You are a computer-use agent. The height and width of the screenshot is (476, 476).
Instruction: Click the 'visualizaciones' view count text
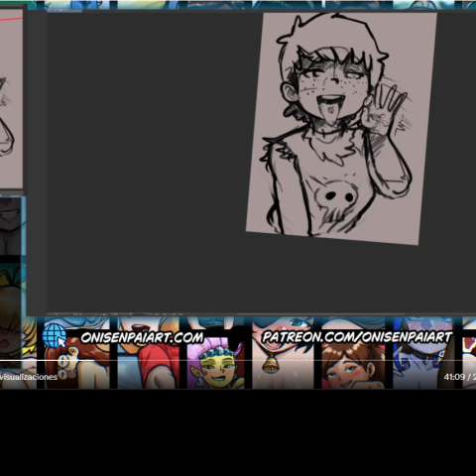[29, 377]
